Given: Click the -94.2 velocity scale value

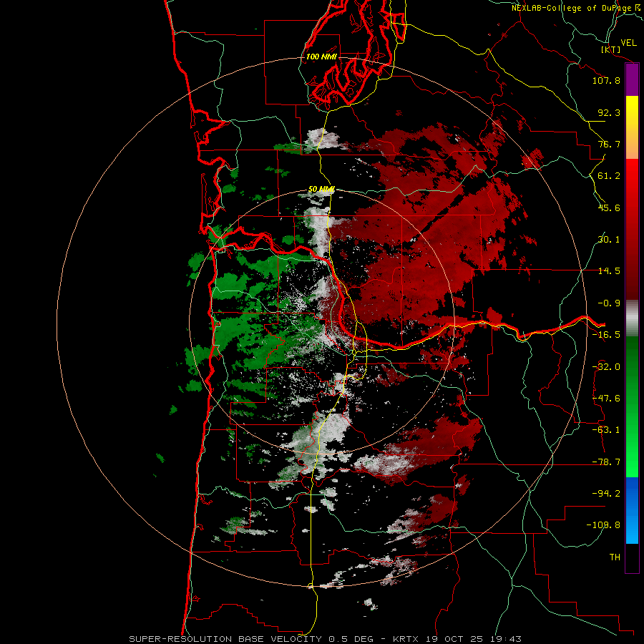Looking at the screenshot, I should pos(606,493).
